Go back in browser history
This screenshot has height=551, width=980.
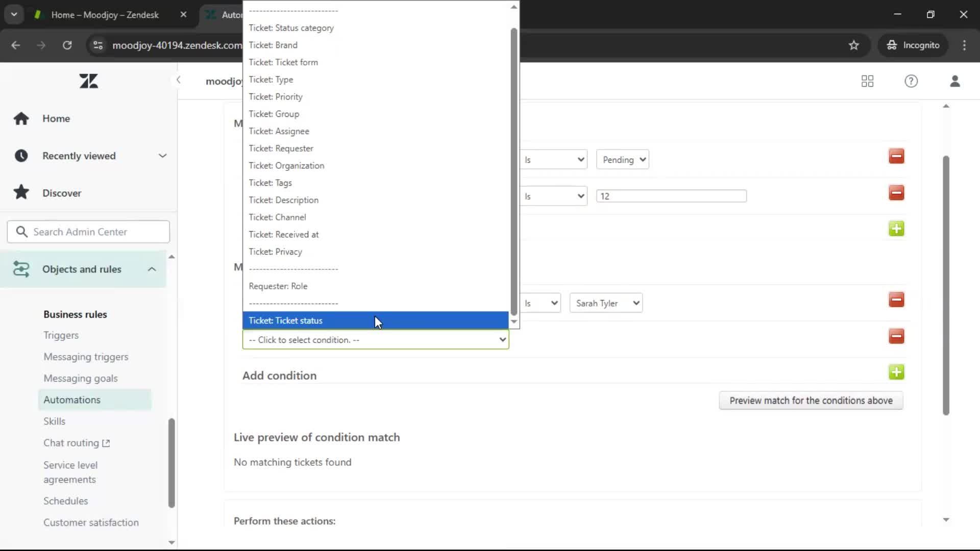coord(16,45)
